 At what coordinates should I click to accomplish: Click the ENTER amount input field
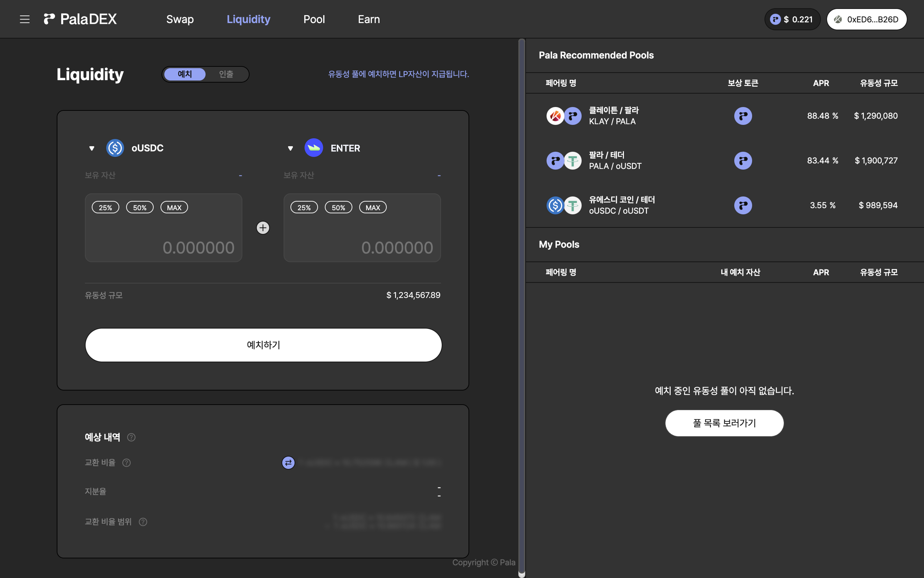click(x=362, y=228)
